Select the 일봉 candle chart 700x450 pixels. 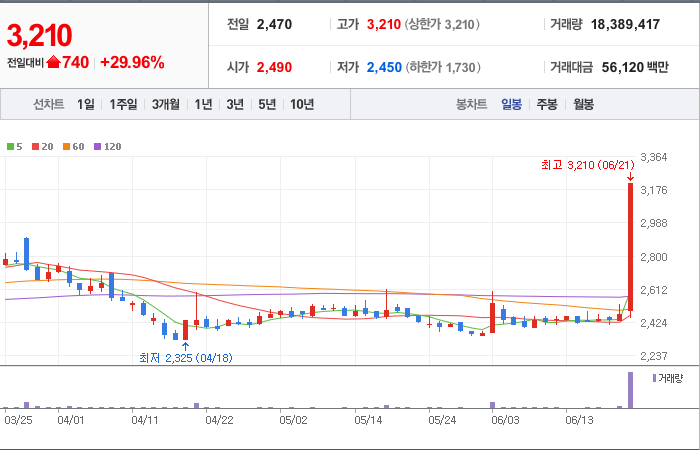(511, 104)
